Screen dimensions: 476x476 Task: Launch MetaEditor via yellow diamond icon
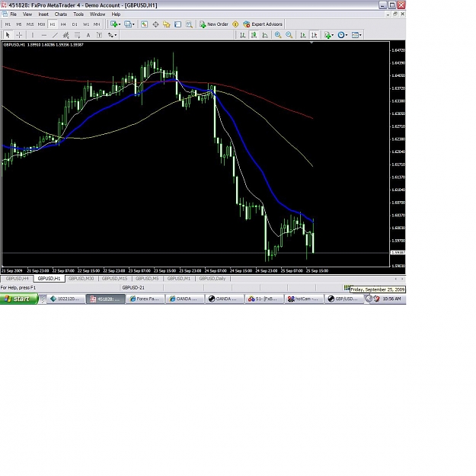pyautogui.click(x=235, y=24)
